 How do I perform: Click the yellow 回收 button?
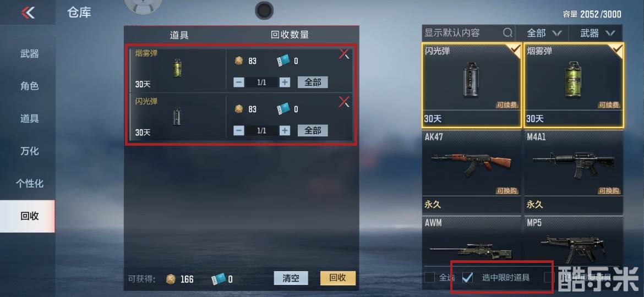pyautogui.click(x=337, y=278)
